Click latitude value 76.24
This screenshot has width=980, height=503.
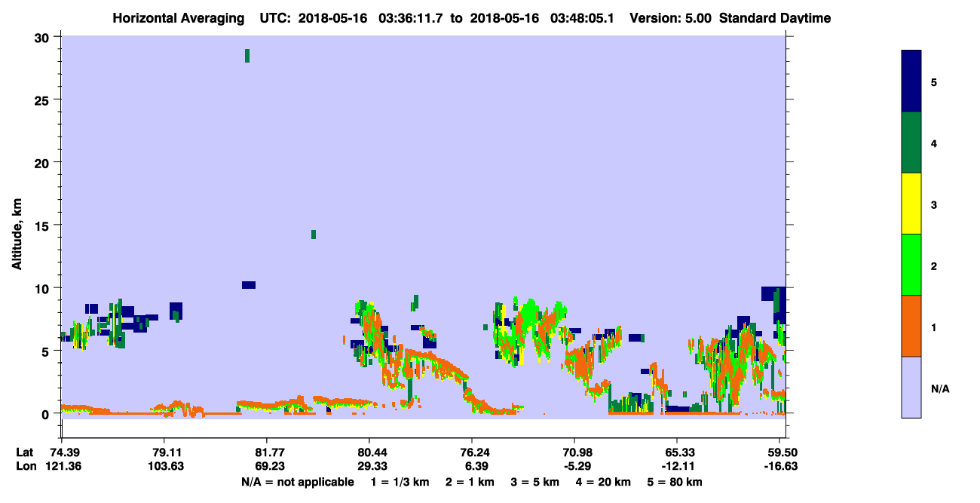(471, 452)
